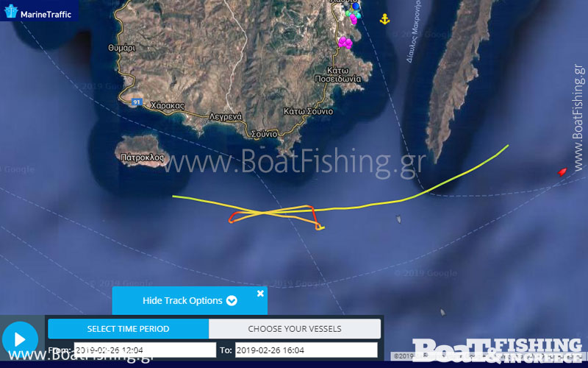Select the grey vessel near track

(398, 219)
